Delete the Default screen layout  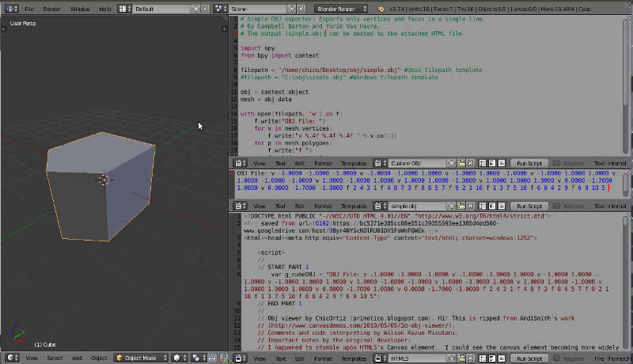tap(205, 9)
